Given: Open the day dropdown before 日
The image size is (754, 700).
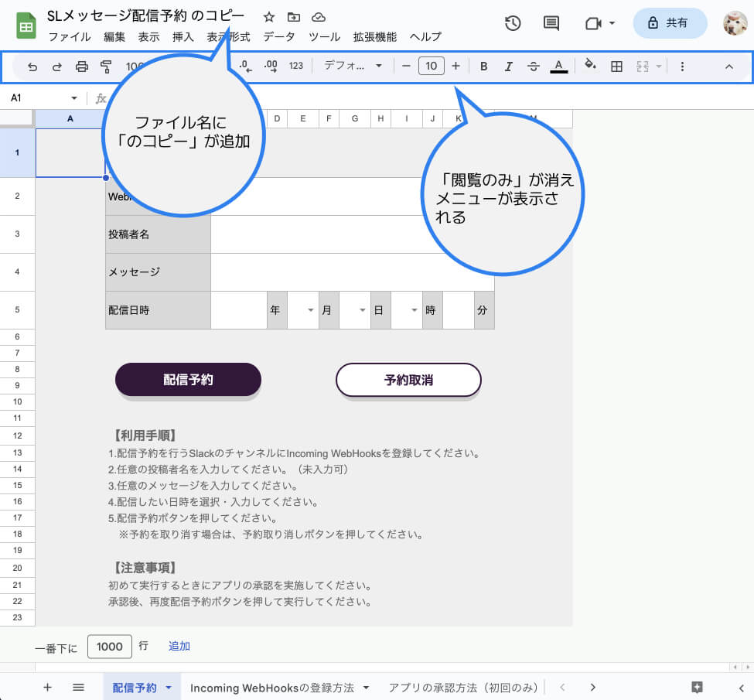Looking at the screenshot, I should pyautogui.click(x=363, y=310).
